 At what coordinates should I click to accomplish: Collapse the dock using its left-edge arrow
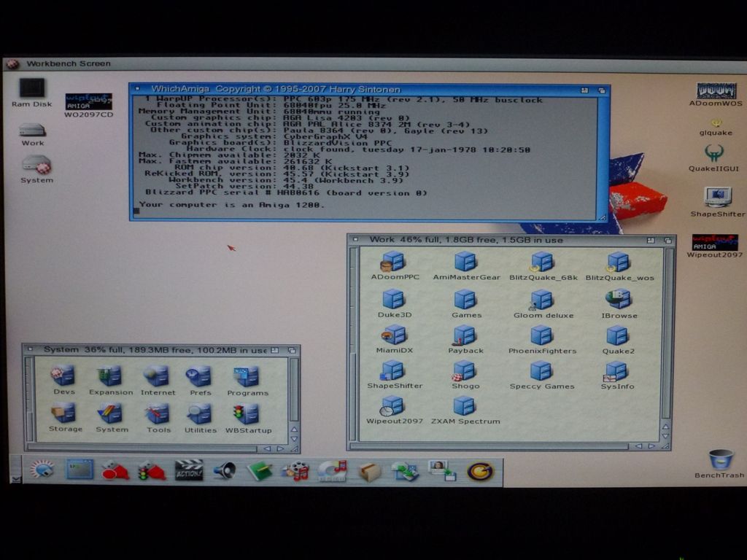(16, 478)
